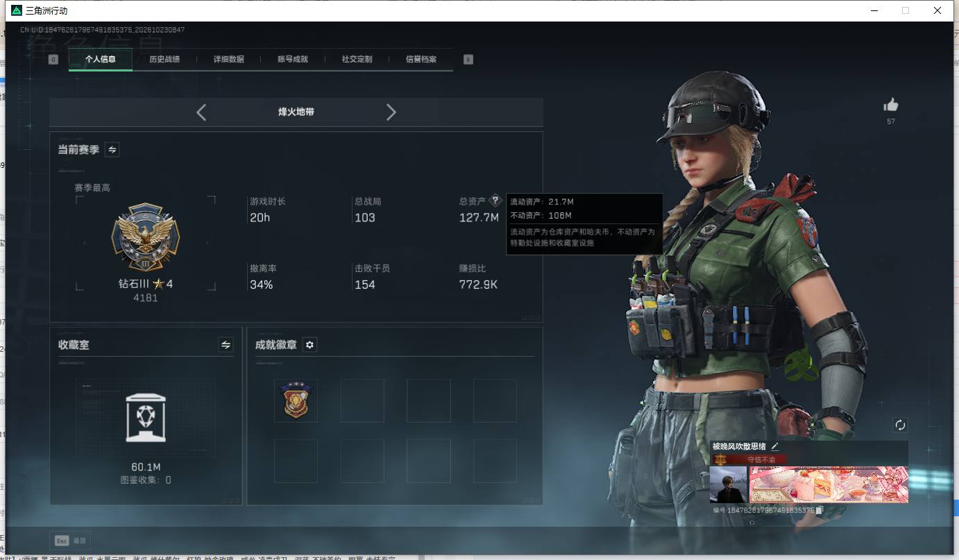The image size is (959, 560).
Task: Open the 信誉档案 tab
Action: pos(421,60)
